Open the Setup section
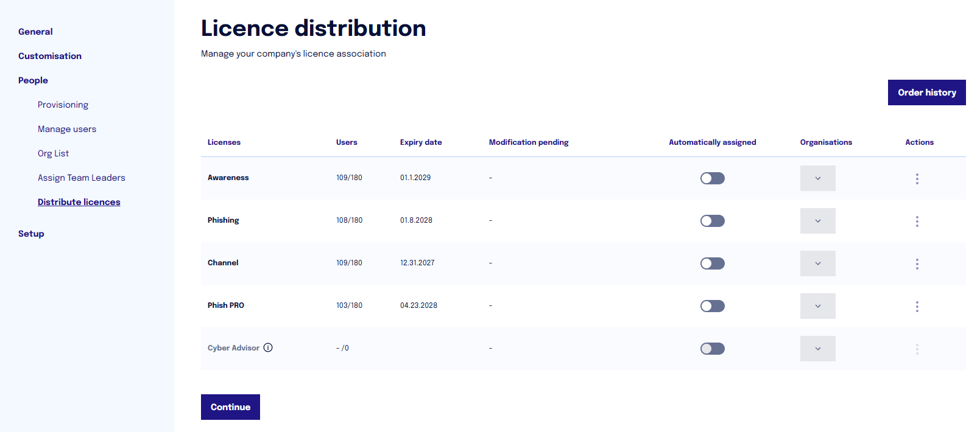 (31, 234)
